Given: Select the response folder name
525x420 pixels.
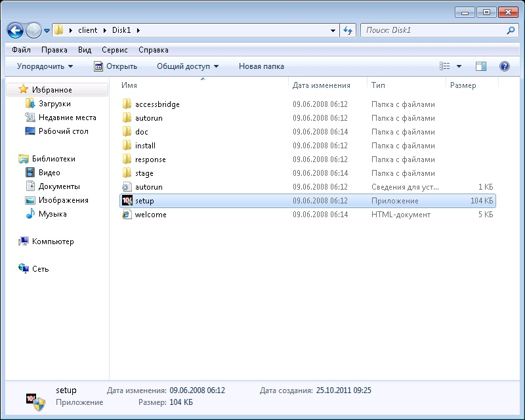Looking at the screenshot, I should point(150,159).
